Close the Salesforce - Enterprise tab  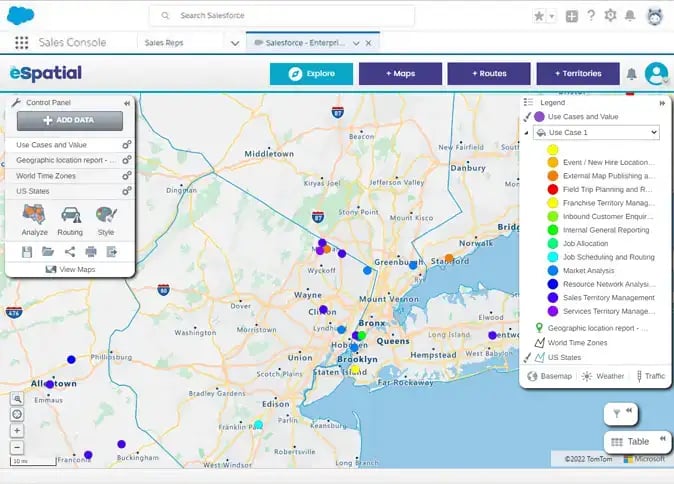coord(368,43)
